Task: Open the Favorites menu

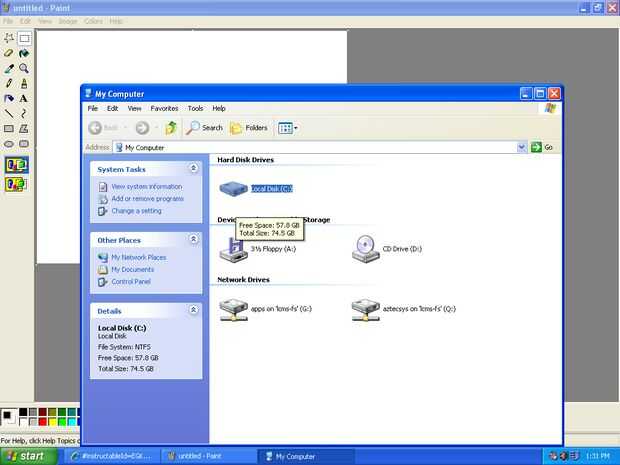Action: [164, 108]
